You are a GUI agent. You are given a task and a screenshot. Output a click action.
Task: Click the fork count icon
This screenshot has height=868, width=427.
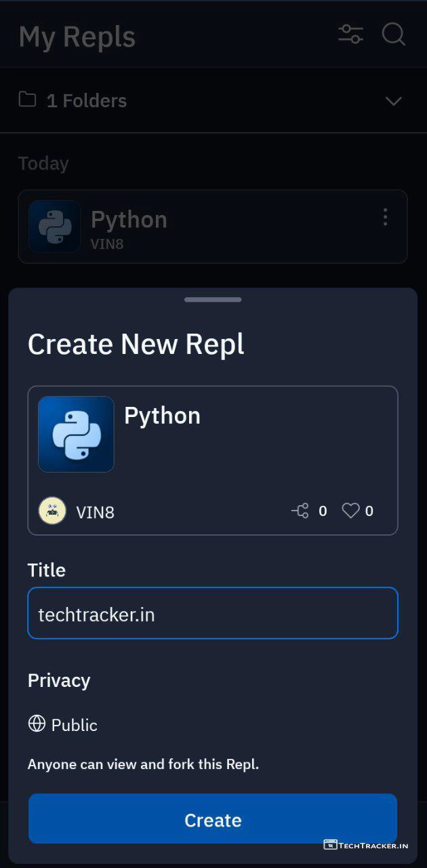click(300, 511)
